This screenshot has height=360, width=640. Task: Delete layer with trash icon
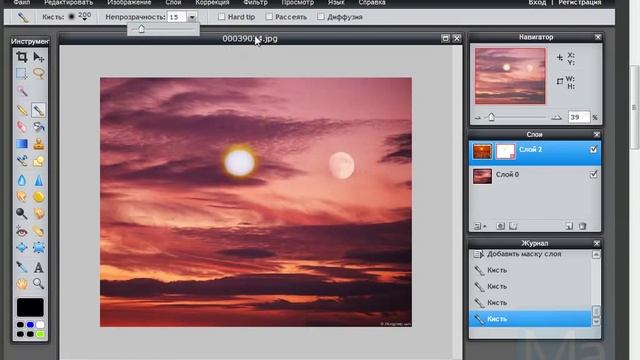(x=582, y=226)
